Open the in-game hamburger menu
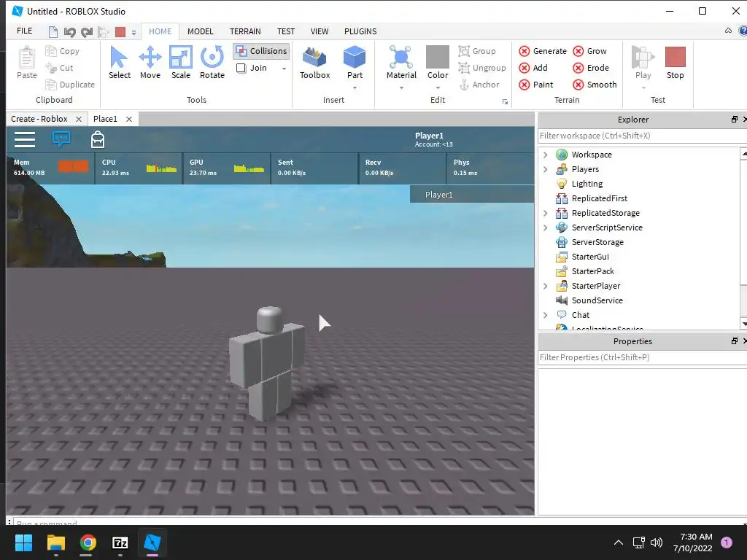Screen dimensions: 747x560 pos(25,139)
